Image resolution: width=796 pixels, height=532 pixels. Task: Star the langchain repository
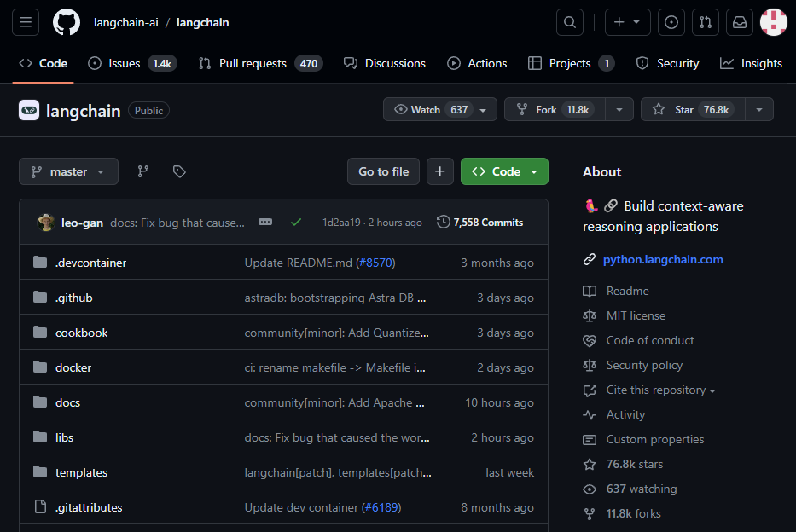coord(691,109)
